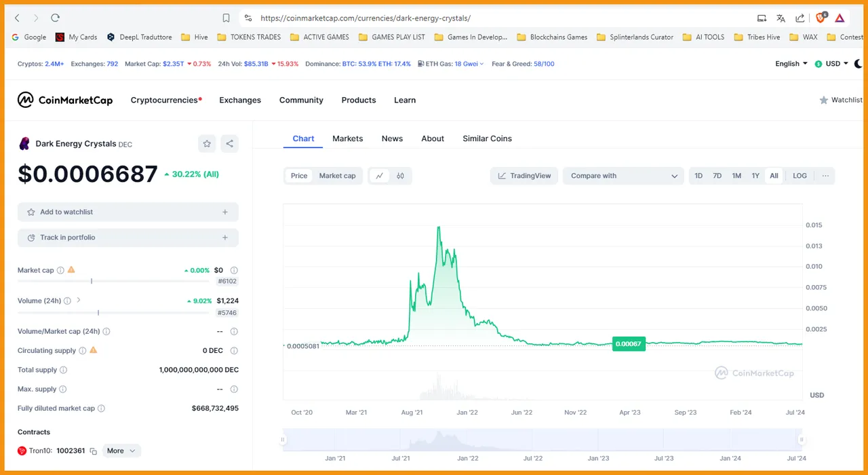The image size is (868, 475).
Task: Switch chart to candlestick view icon
Action: coord(401,176)
